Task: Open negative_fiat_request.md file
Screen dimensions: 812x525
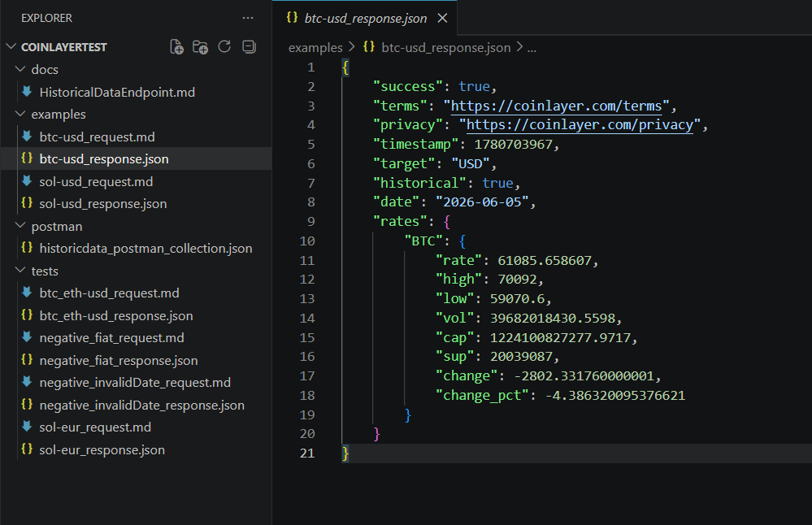Action: 136,337
